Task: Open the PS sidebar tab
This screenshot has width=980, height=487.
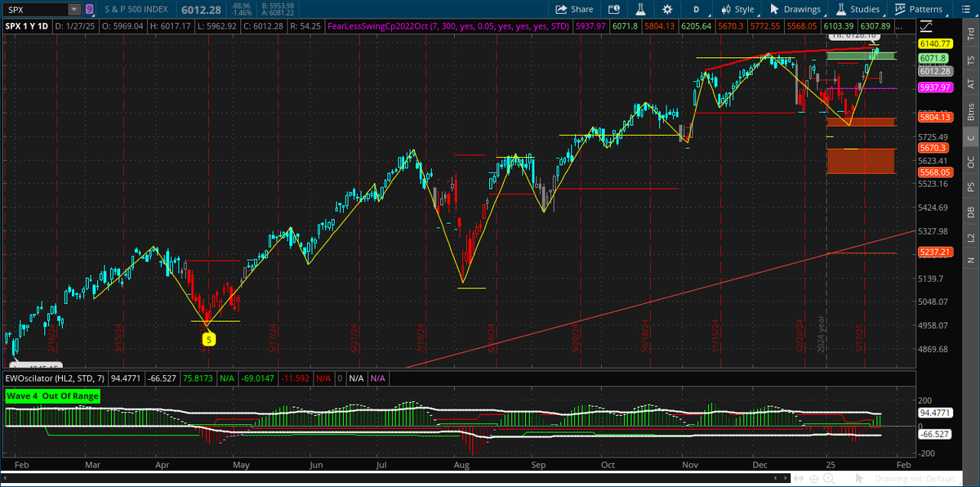Action: pos(971,186)
